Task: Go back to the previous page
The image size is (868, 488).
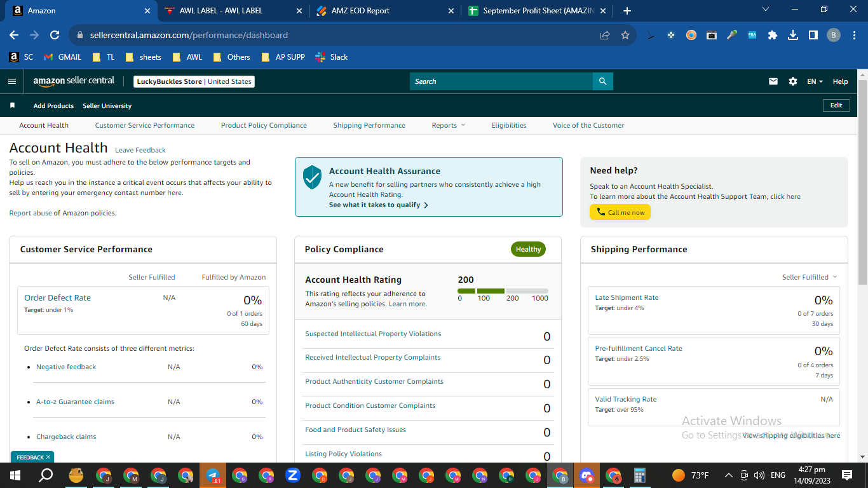Action: [x=14, y=36]
